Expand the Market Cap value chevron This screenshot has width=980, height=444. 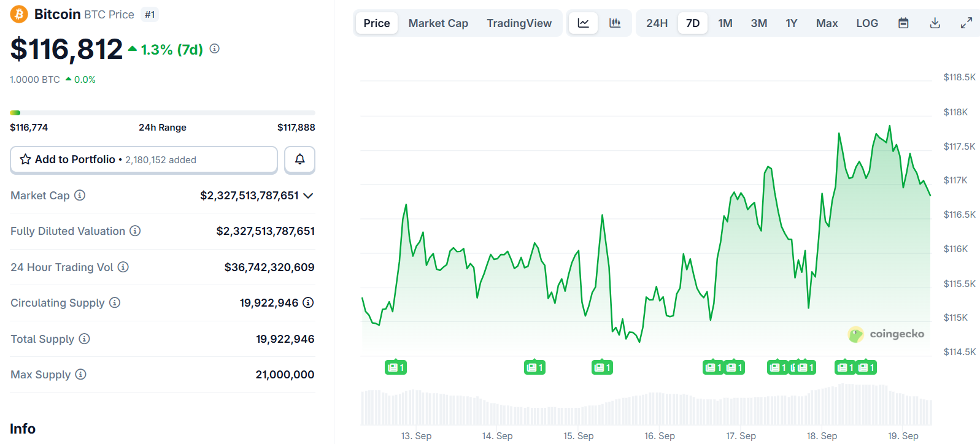(309, 196)
